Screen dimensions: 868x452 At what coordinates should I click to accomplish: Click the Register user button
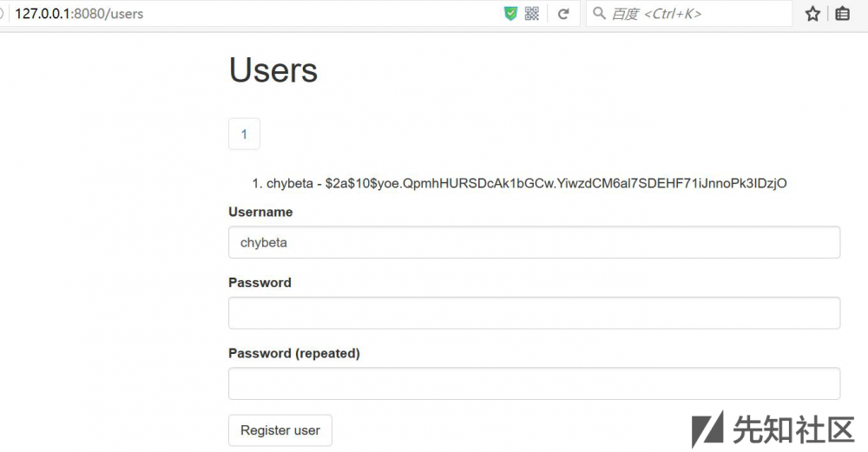tap(280, 430)
